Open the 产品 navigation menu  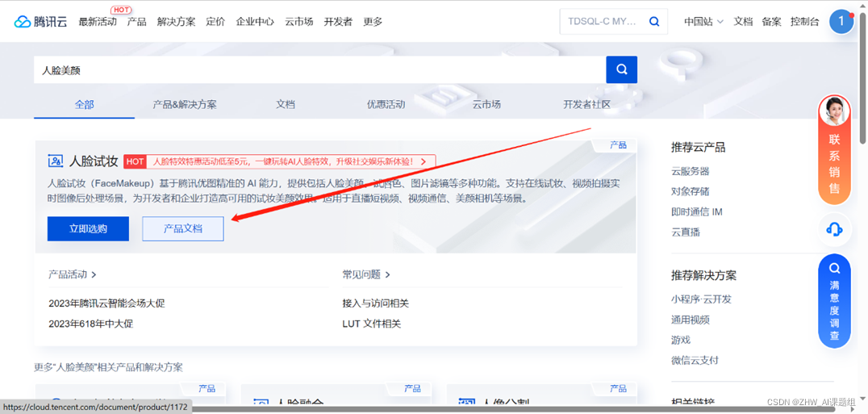[x=136, y=22]
